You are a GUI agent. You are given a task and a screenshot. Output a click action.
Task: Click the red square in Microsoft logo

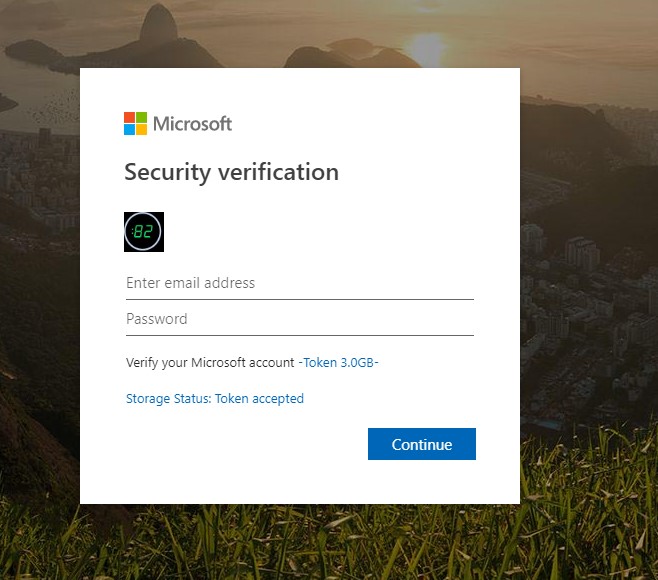(x=130, y=118)
